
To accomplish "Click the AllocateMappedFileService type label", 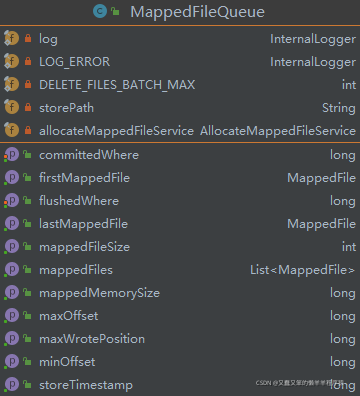I will point(278,131).
